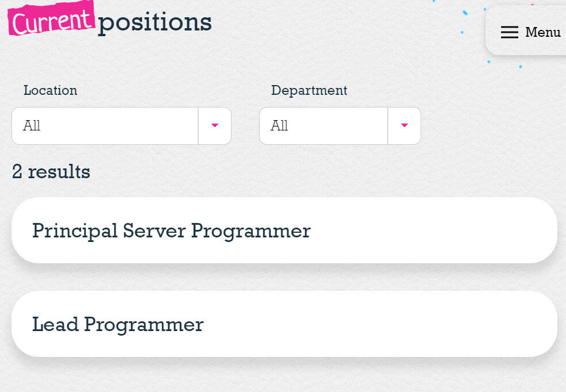
Task: Expand the Department dropdown arrow
Action: click(x=405, y=126)
